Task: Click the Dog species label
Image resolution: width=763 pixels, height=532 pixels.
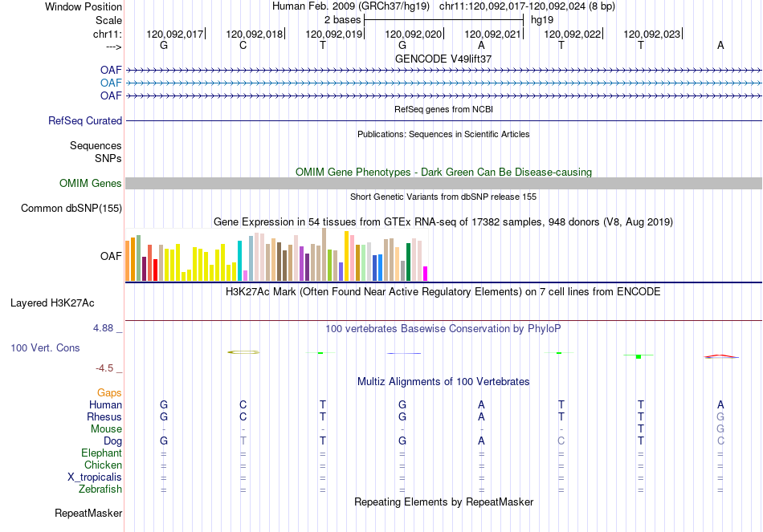Action: point(113,441)
